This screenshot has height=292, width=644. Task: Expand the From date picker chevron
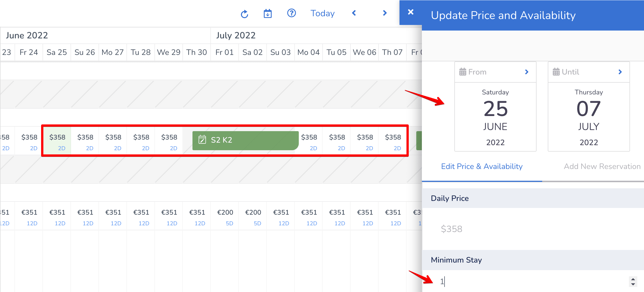pyautogui.click(x=527, y=72)
